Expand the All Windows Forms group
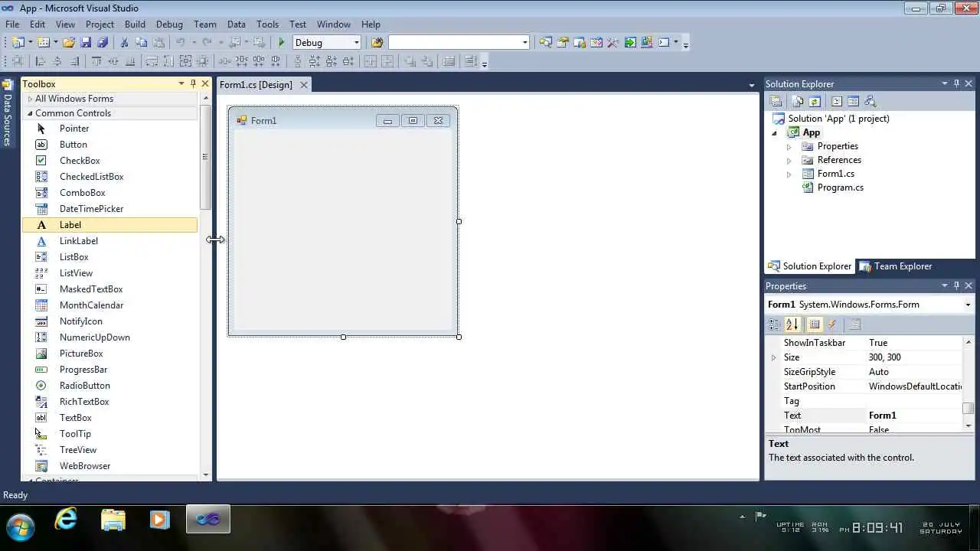The height and width of the screenshot is (551, 980). pyautogui.click(x=31, y=99)
